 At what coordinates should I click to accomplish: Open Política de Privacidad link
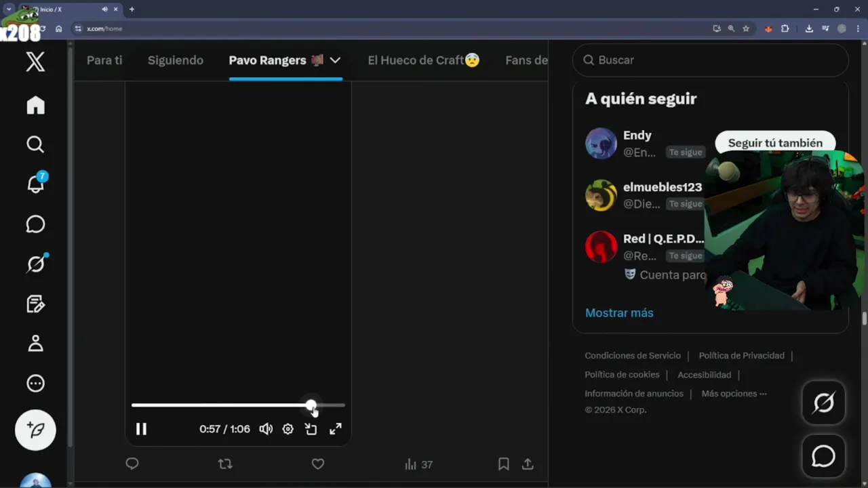741,356
